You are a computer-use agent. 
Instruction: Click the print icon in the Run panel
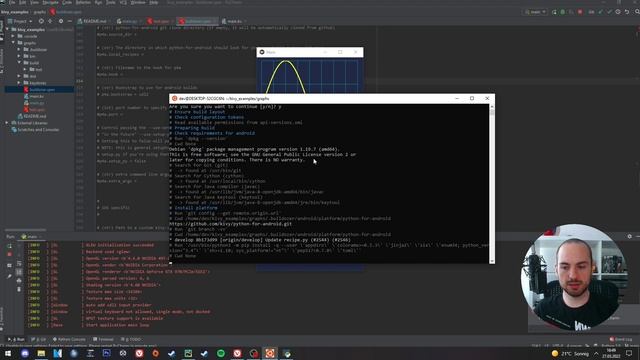(19, 280)
